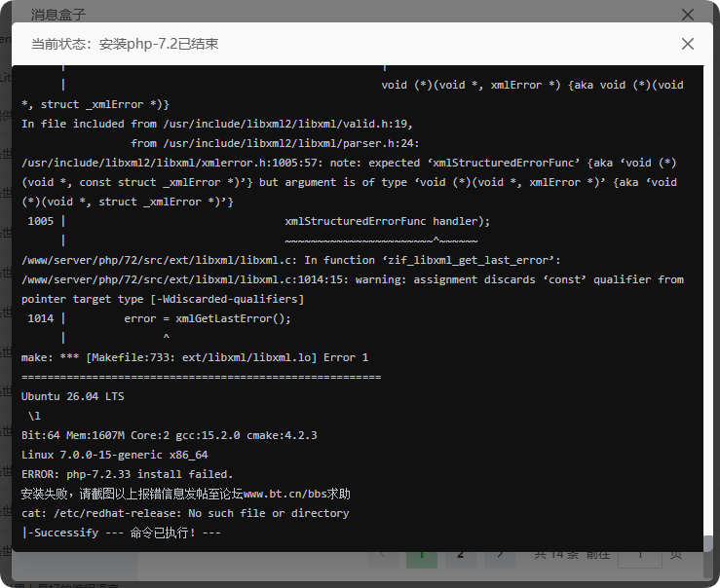Click the xmlerror.h:1005:57 note line
Viewport: 720px width, 588px height.
349,163
